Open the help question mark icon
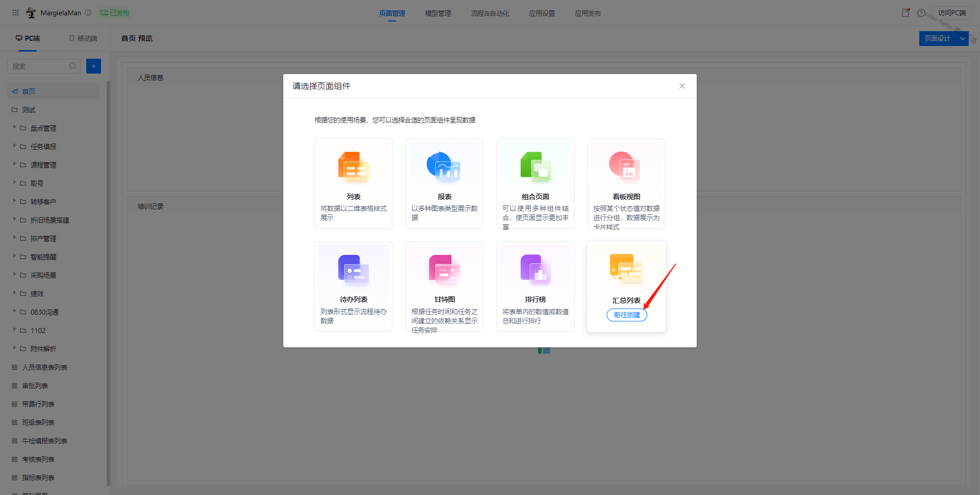980x495 pixels. pos(921,13)
